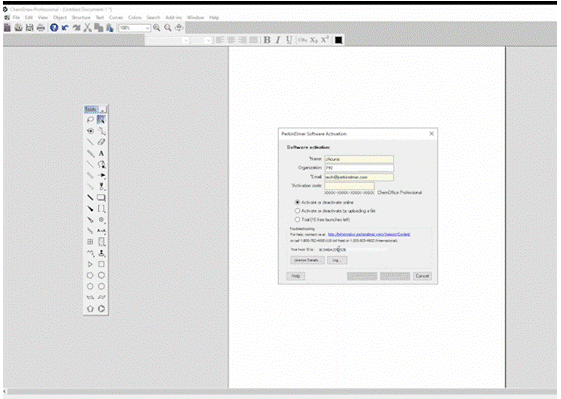Select the Solid Bond tool
561x399 pixels.
coord(90,142)
